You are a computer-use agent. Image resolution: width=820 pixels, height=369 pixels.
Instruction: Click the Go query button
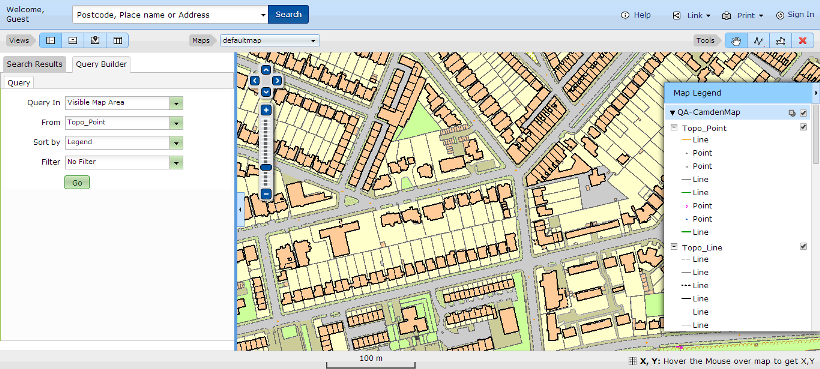point(77,182)
